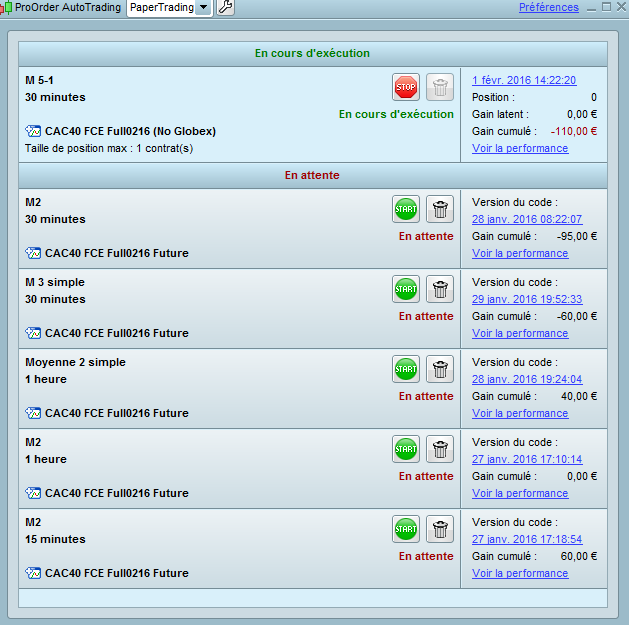Screen dimensions: 629x625
Task: Delete the M2 30 minutes strategy
Action: (x=440, y=209)
